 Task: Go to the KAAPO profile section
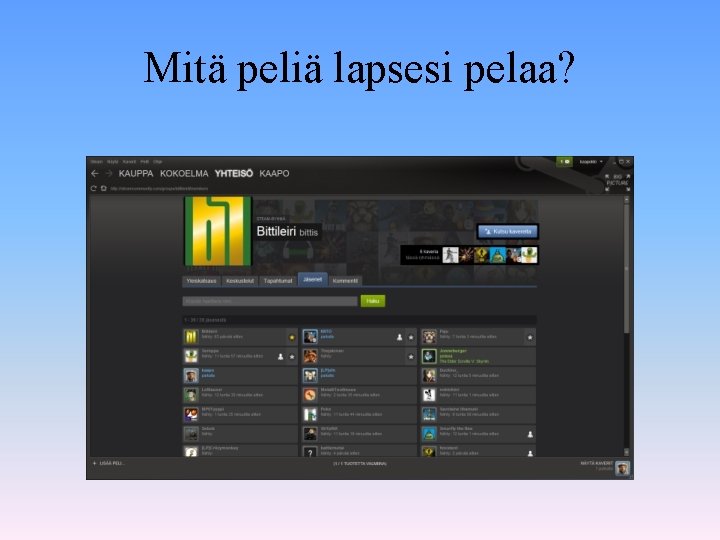click(x=274, y=174)
